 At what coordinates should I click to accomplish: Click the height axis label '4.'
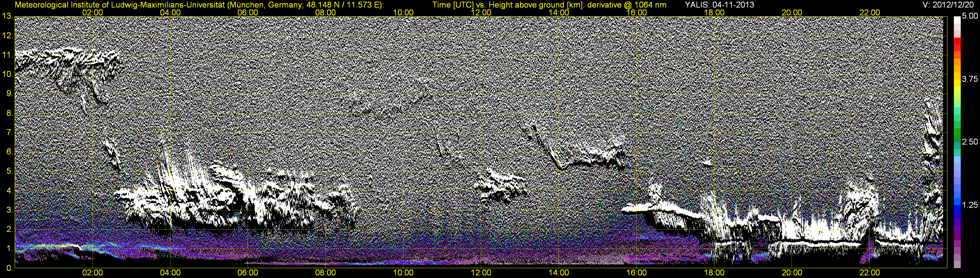9,191
